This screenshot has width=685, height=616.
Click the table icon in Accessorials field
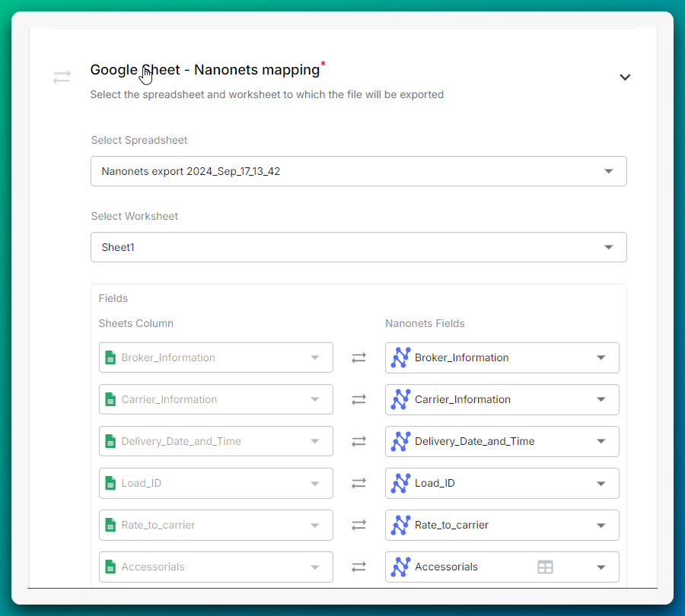coord(545,567)
